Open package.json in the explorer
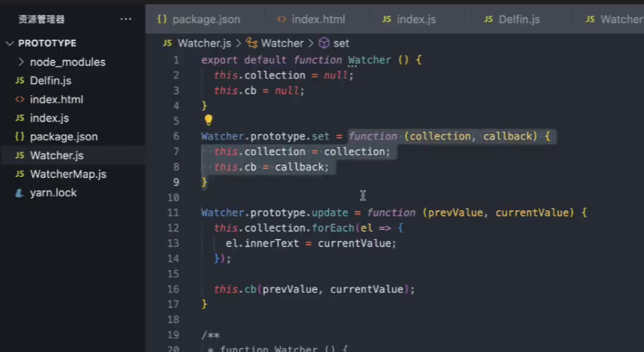The width and height of the screenshot is (644, 352). coord(64,137)
